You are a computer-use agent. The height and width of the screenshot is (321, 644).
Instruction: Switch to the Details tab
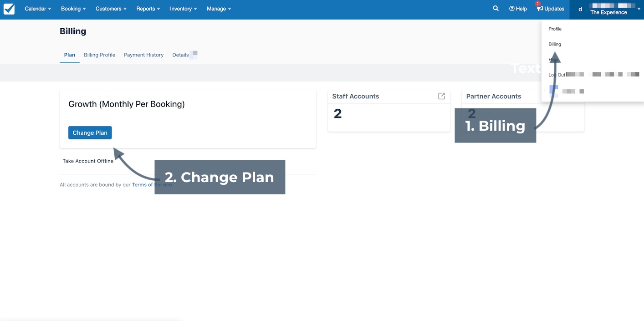(180, 55)
